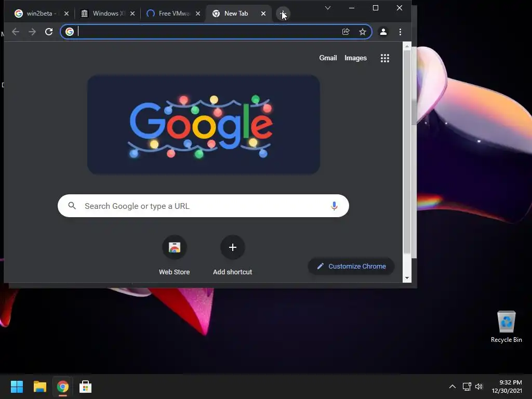This screenshot has height=399, width=532.
Task: Select the Recycle Bin desktop icon
Action: click(x=506, y=327)
